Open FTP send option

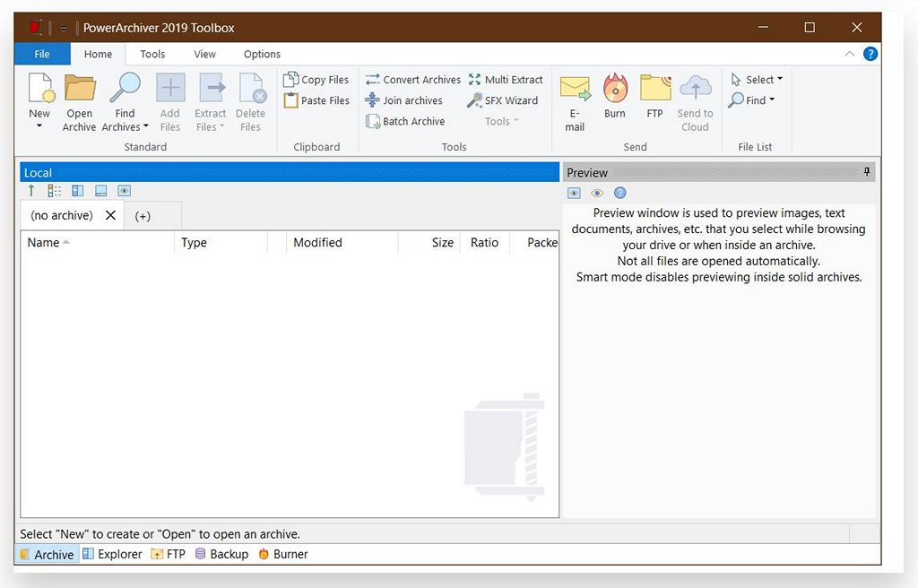tap(655, 96)
